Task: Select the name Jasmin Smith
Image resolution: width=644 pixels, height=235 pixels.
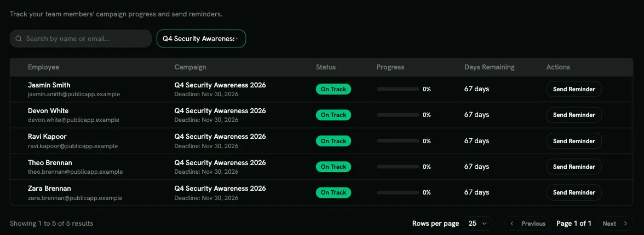Action: (49, 85)
